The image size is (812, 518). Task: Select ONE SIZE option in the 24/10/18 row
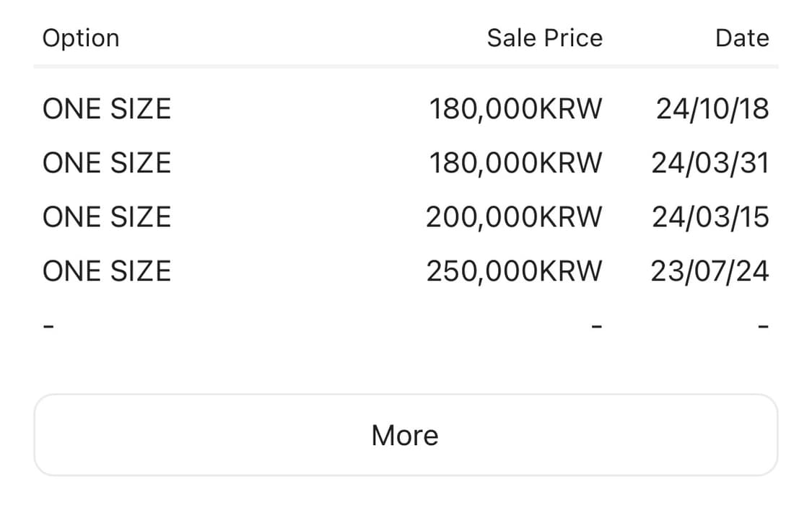coord(107,109)
